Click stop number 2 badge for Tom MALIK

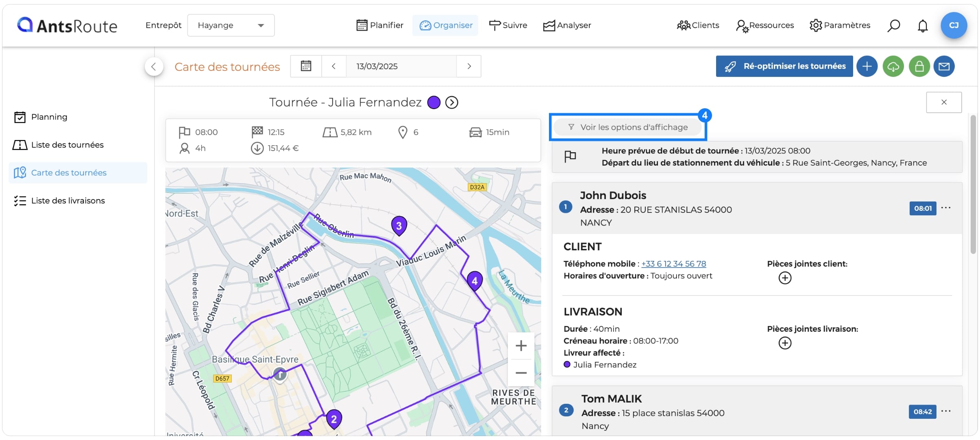click(x=566, y=410)
